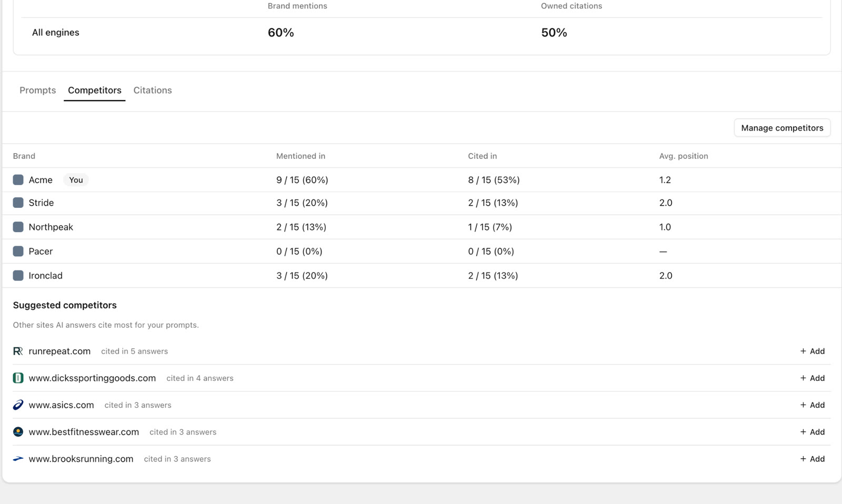Click the bestfitnesswear.com favicon
Screen dimensions: 842x504
[x=18, y=432]
